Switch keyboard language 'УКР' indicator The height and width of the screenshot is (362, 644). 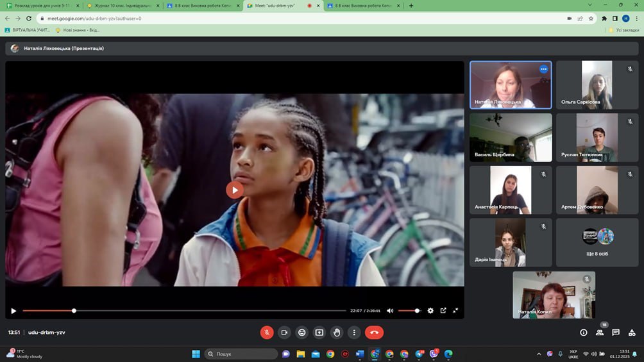(573, 354)
